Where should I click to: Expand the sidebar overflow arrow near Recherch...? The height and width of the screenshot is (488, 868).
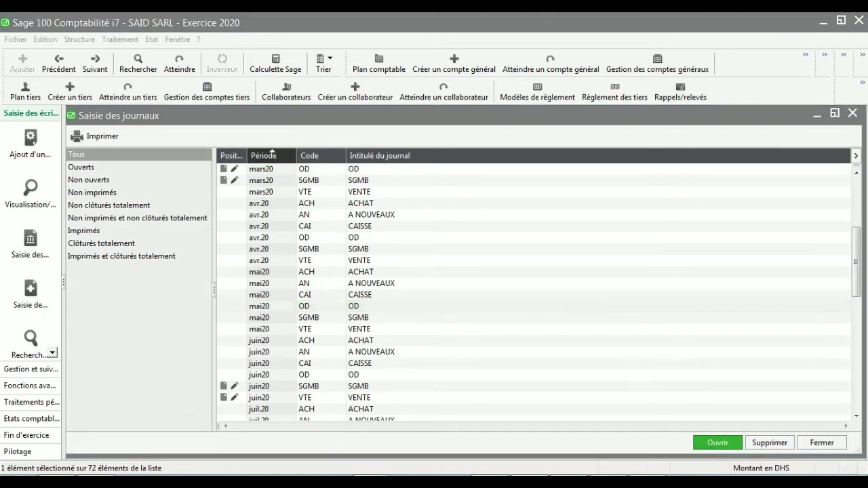coord(53,352)
